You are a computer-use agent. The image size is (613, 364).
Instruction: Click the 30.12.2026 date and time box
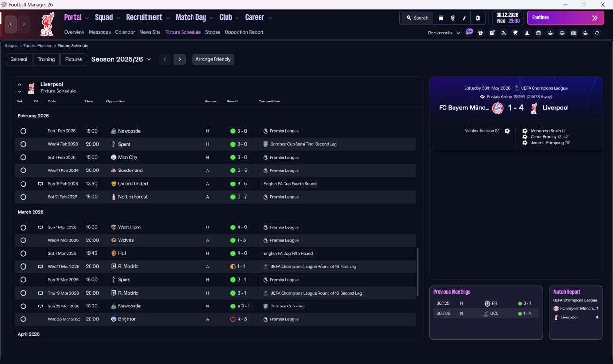[508, 18]
